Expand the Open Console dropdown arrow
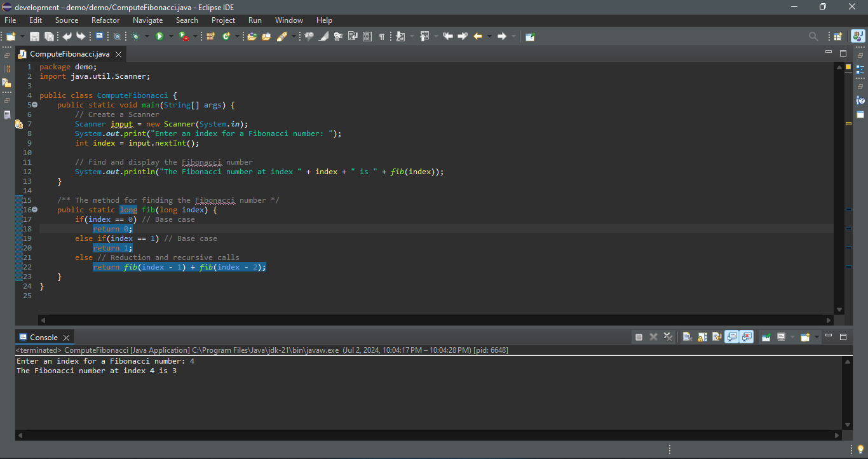This screenshot has width=868, height=459. click(x=817, y=337)
